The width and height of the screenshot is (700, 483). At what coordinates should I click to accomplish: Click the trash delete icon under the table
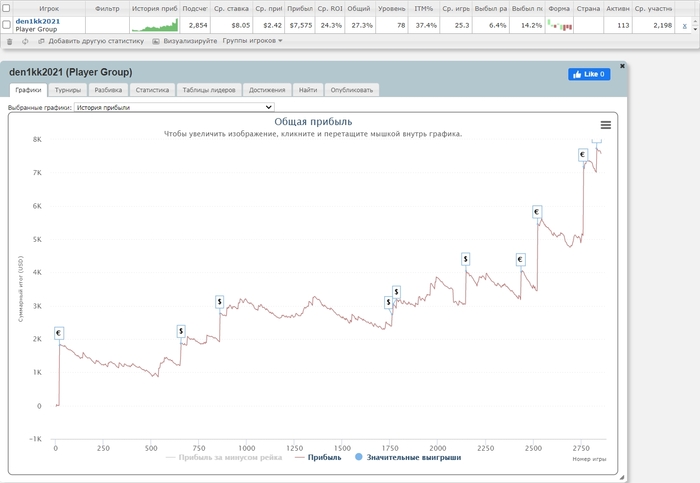coord(9,41)
